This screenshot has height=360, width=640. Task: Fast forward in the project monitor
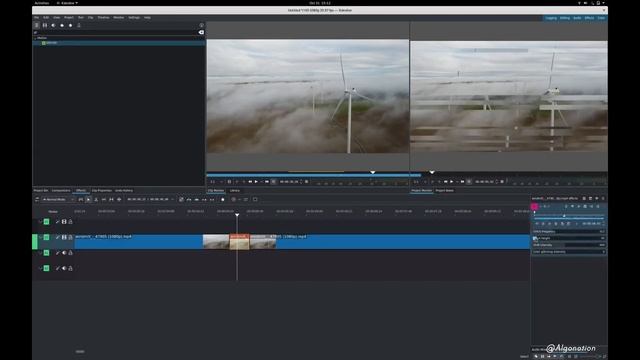[x=462, y=182]
